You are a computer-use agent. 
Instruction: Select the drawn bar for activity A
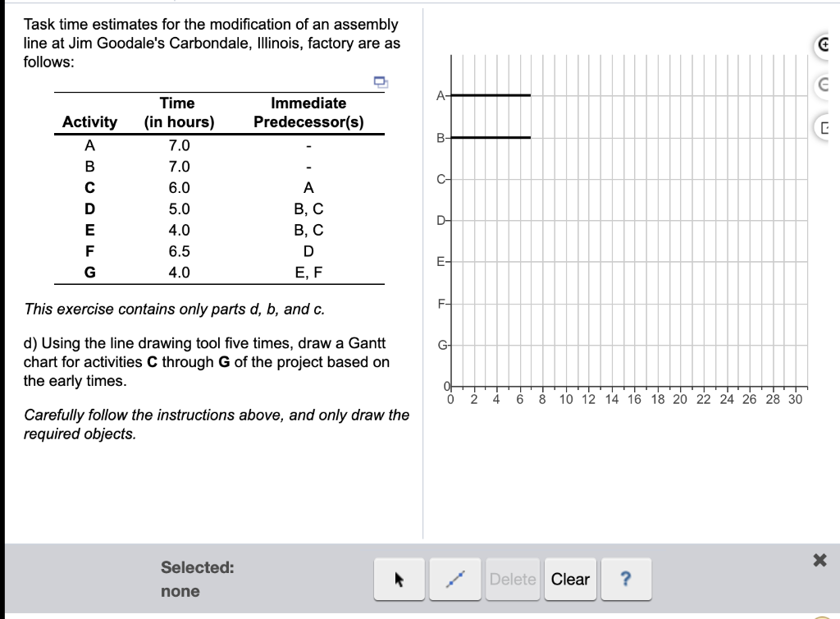point(492,94)
